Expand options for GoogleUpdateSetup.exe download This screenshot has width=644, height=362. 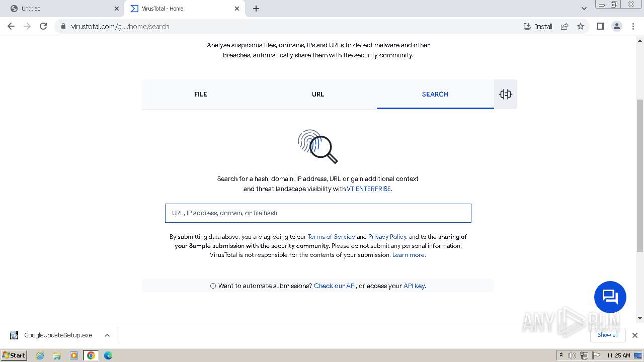click(x=107, y=335)
